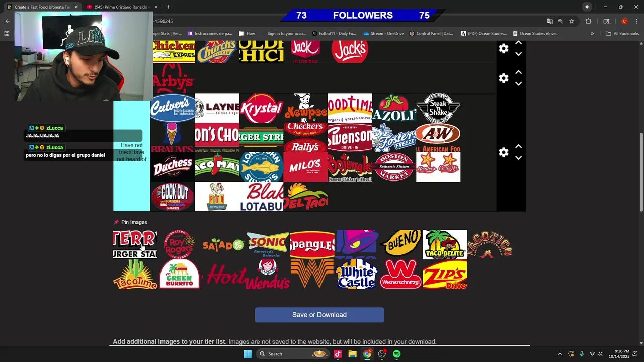Open the search side panel icon
The height and width of the screenshot is (362, 644).
click(606, 21)
